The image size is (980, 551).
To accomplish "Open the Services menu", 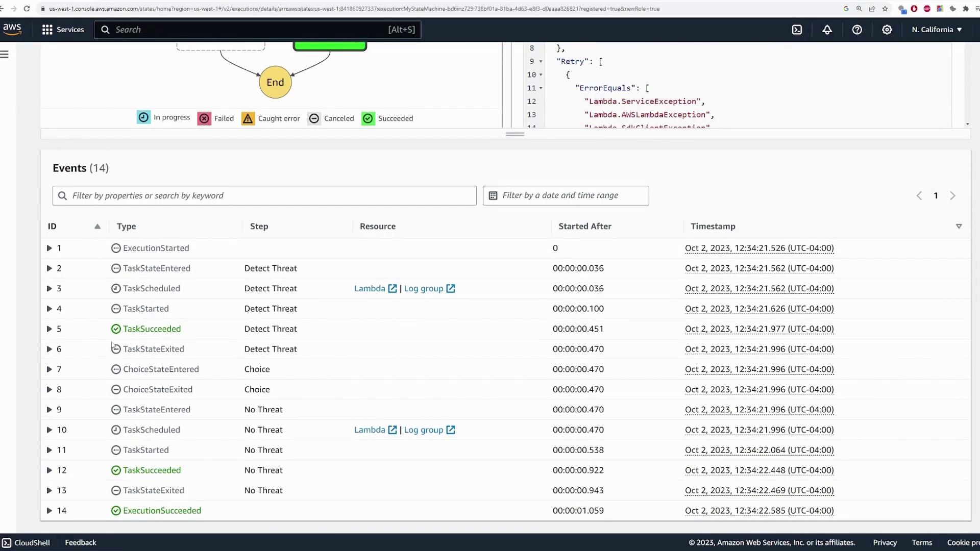I will [63, 30].
